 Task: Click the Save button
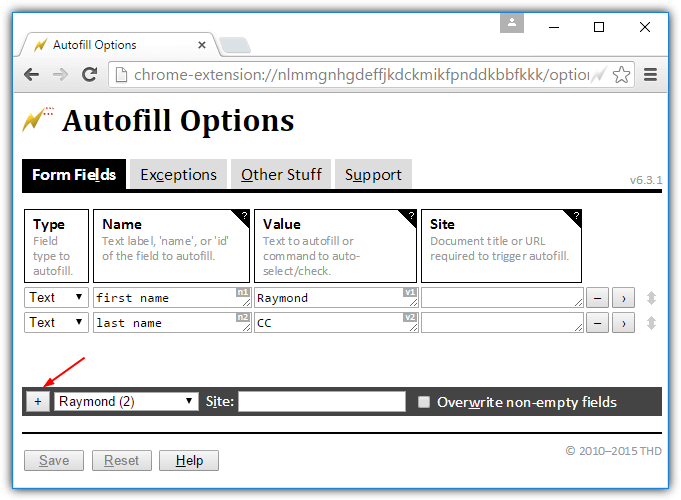tap(54, 461)
